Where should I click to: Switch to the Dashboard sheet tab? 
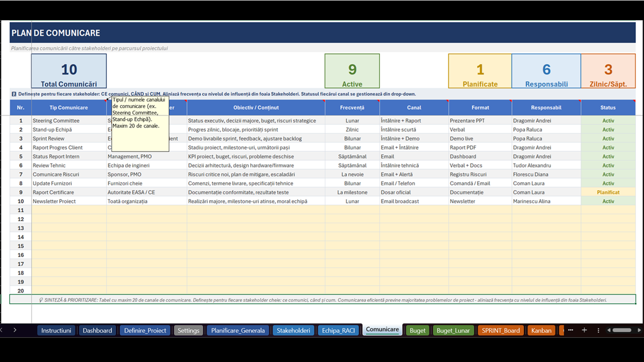pos(97,330)
